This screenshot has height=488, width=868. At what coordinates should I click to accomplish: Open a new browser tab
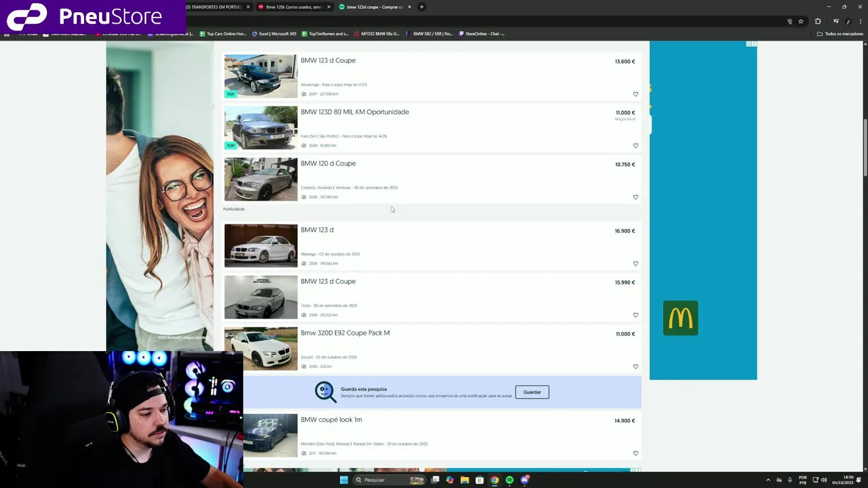(x=421, y=7)
